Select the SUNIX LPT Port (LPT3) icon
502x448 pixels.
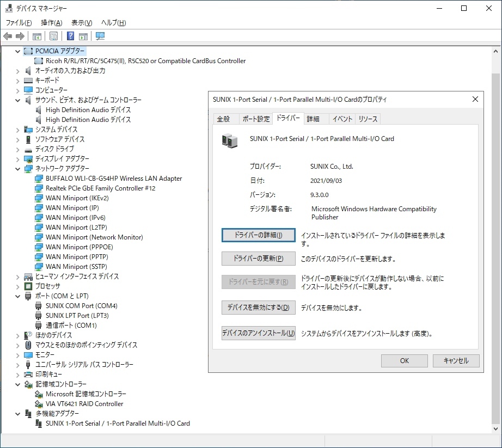[39, 316]
